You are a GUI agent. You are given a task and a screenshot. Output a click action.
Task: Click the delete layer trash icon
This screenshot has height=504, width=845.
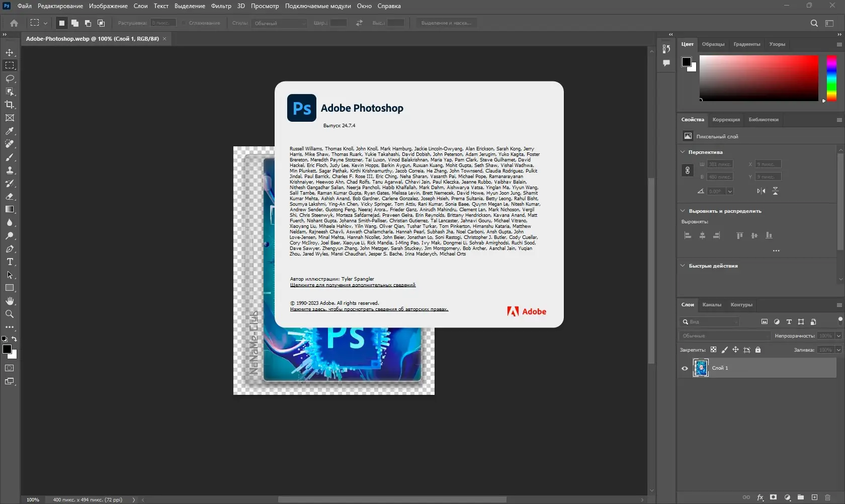(827, 497)
